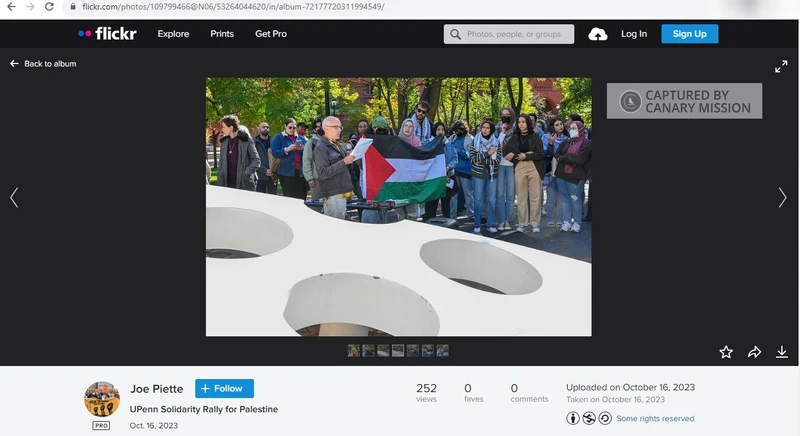
Task: Toggle fullscreen view with the expand arrows
Action: (x=781, y=66)
